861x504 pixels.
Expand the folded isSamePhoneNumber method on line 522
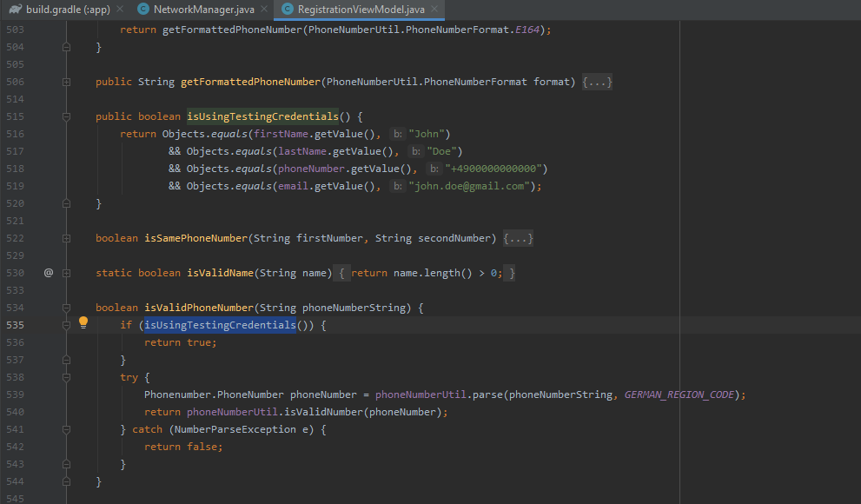66,238
